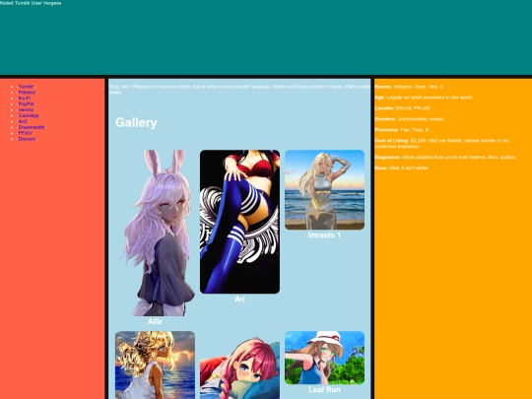The height and width of the screenshot is (399, 532).
Task: Open the blonde character sunset image
Action: (x=155, y=366)
